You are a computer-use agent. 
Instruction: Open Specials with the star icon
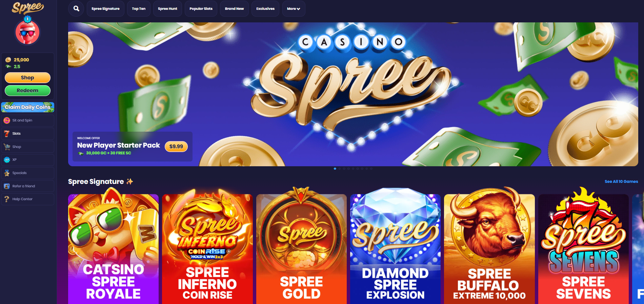click(27, 173)
